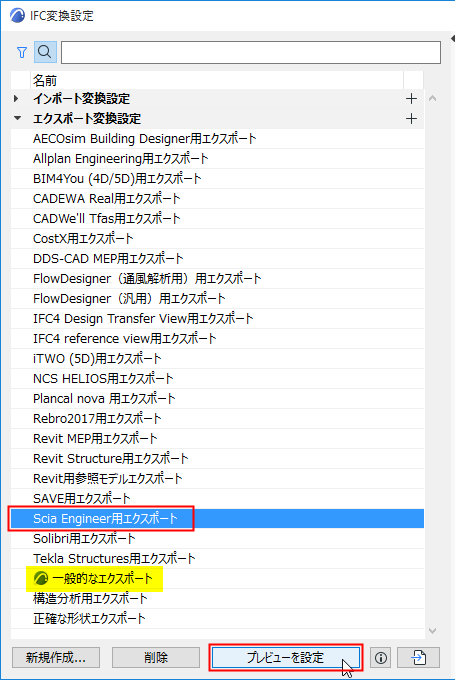
Task: Select IFC4 Design Transfer View用エクスポート
Action: (x=217, y=318)
